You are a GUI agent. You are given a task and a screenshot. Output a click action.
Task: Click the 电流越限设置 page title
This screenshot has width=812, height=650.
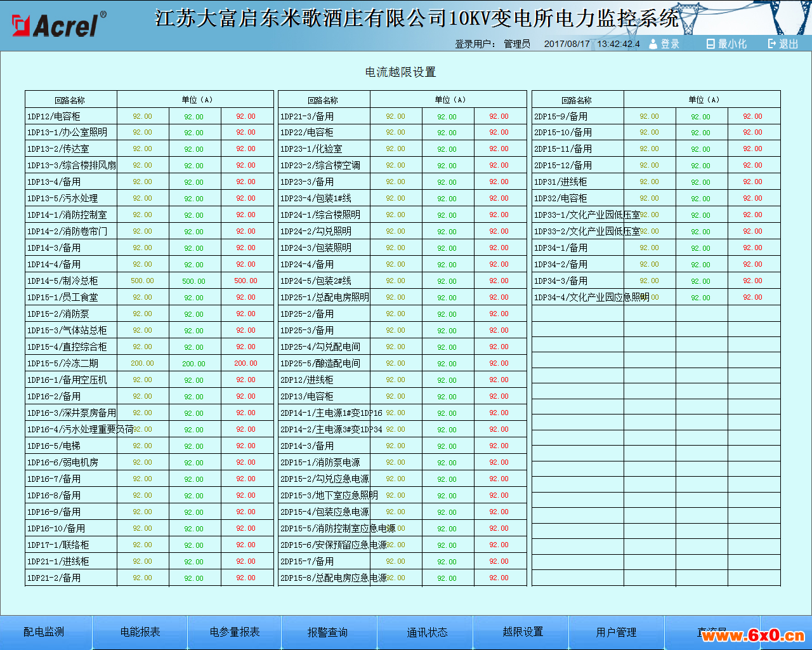pos(401,72)
